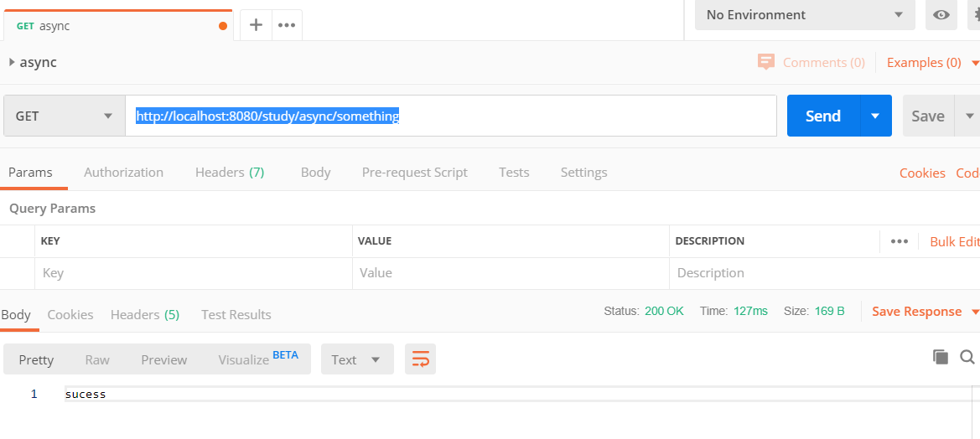Click the Comments speech bubble icon
This screenshot has height=439, width=980.
[765, 62]
